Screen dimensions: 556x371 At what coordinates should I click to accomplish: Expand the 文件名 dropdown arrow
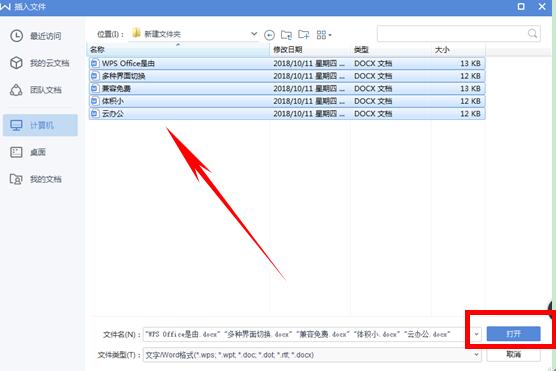[x=476, y=334]
